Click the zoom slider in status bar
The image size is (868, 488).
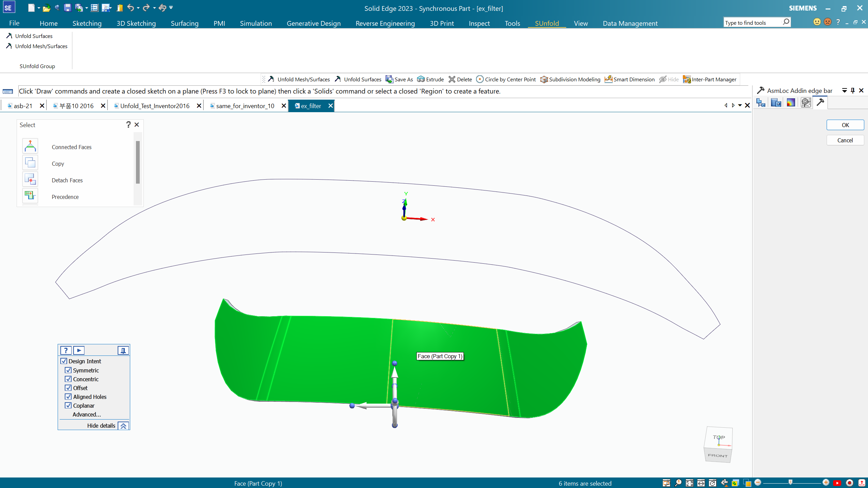point(790,483)
